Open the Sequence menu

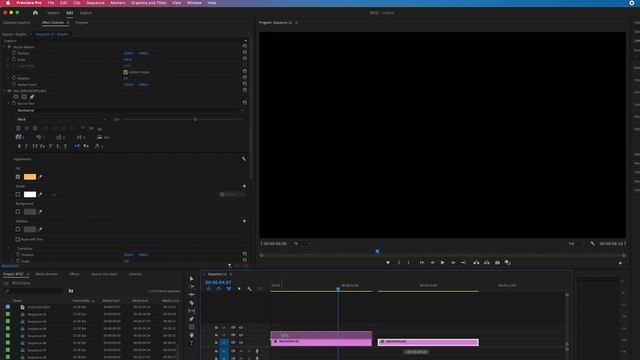96,3
